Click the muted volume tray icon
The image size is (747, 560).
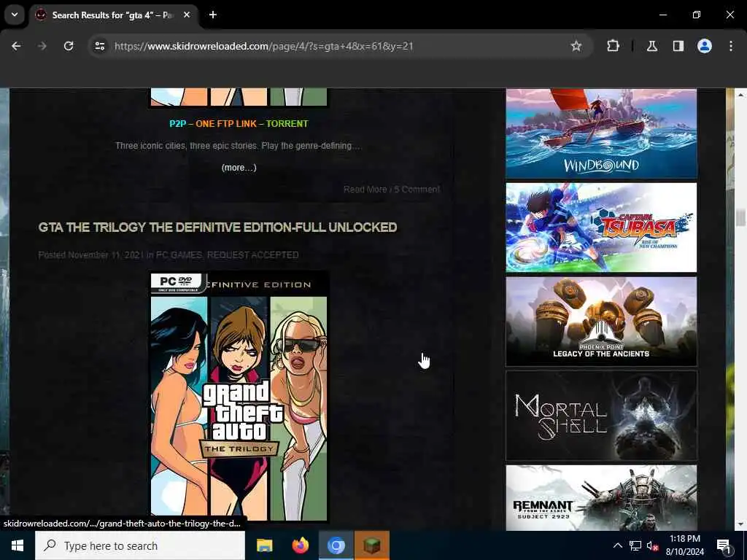(x=652, y=545)
